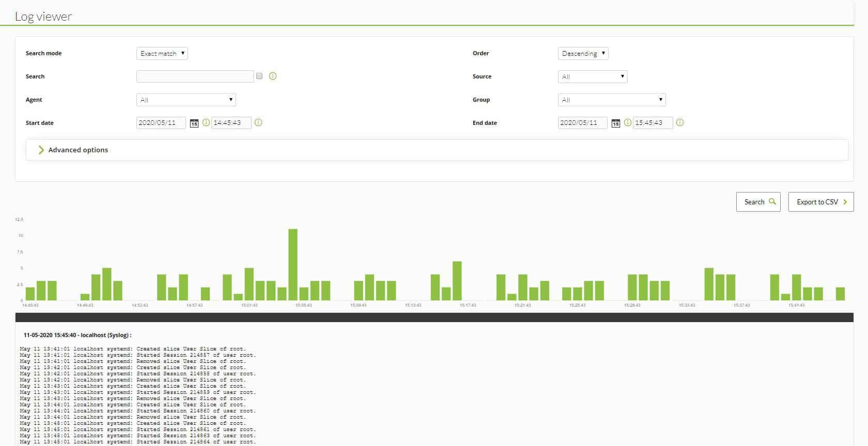Click info icon after Start time field

coord(258,123)
